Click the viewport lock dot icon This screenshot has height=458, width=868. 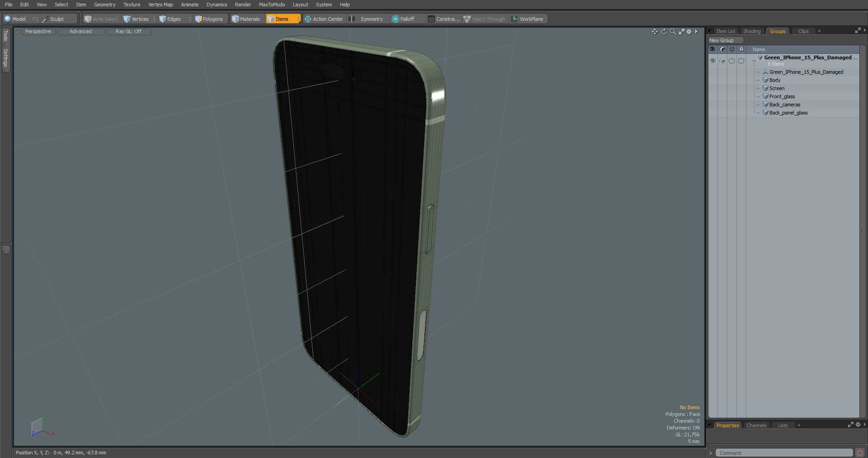coord(17,32)
